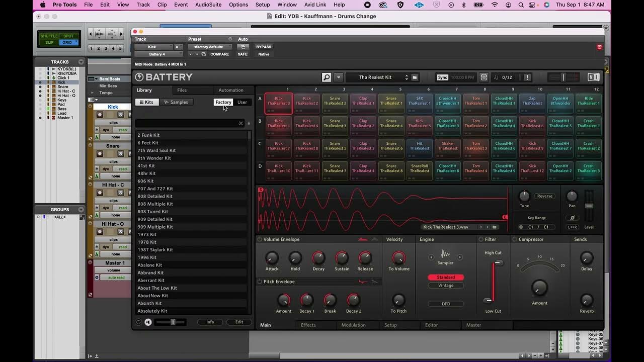Select next engine mode arrow right of Sampler

coord(459,257)
